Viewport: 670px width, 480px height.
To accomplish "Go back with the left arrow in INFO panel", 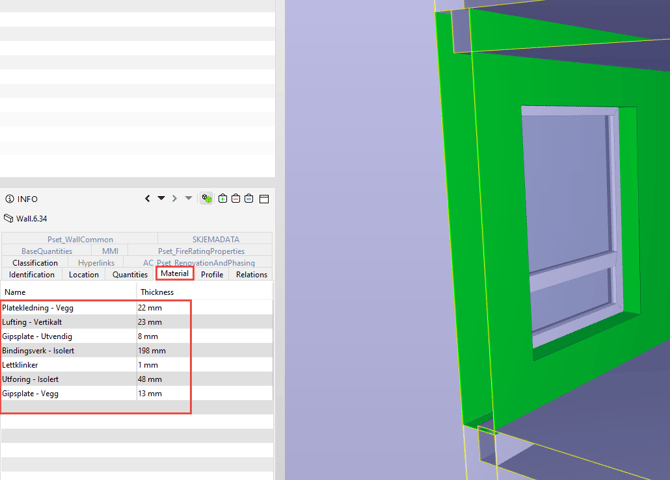I will 147,198.
